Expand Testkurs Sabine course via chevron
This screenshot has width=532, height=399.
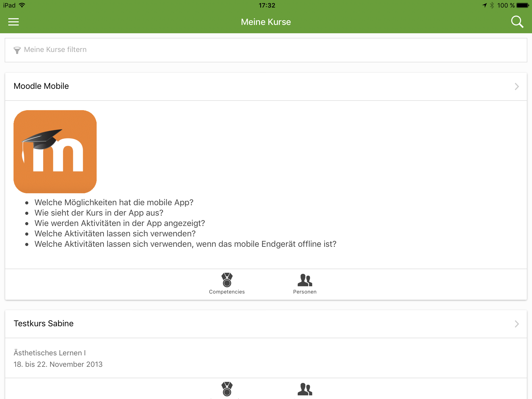517,324
